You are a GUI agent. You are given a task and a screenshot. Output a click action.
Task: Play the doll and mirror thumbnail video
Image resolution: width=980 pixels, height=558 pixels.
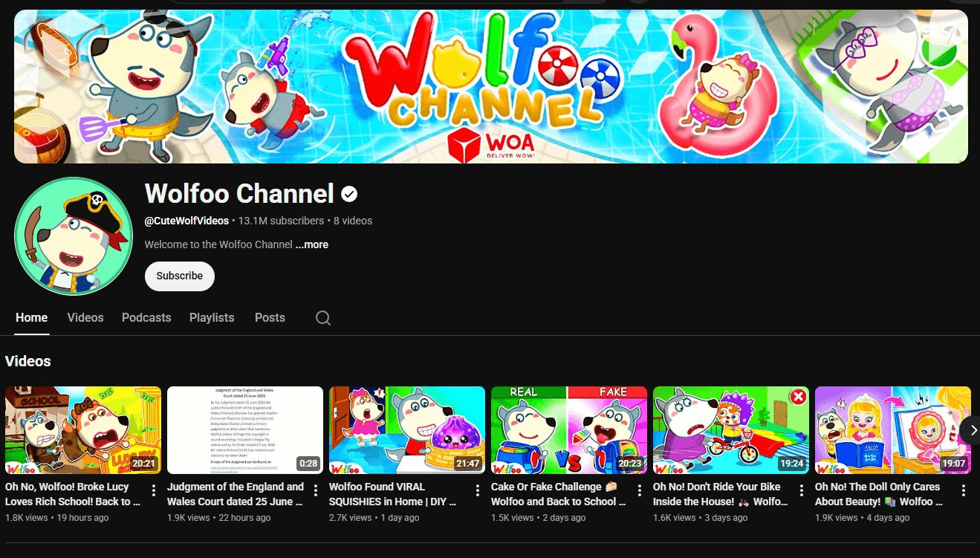point(893,430)
